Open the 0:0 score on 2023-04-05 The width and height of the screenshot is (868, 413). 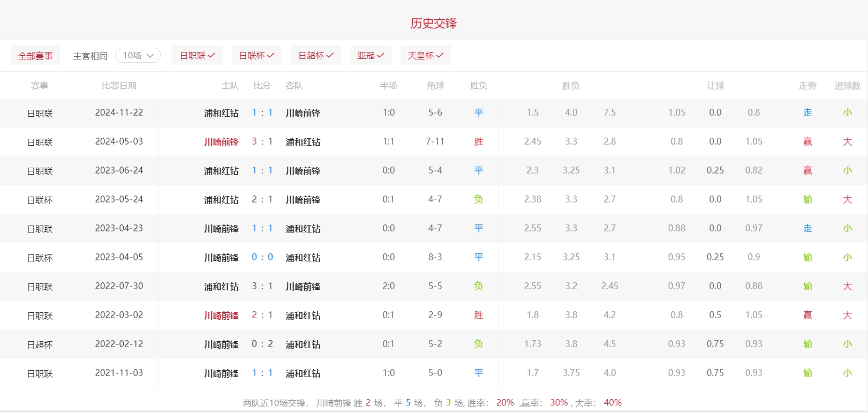tap(262, 258)
